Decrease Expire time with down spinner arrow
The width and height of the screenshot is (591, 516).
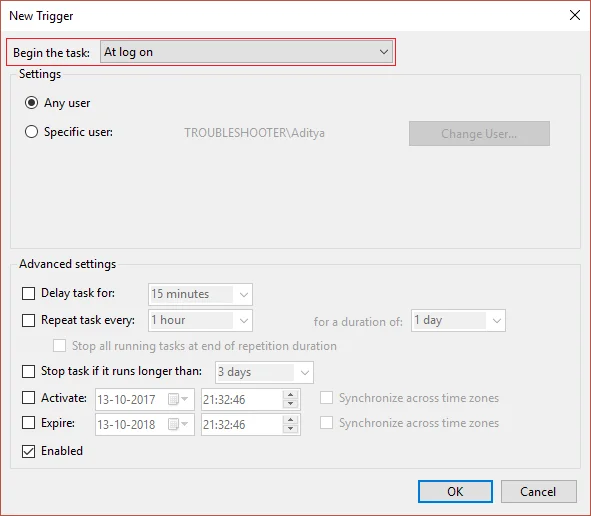[x=291, y=429]
